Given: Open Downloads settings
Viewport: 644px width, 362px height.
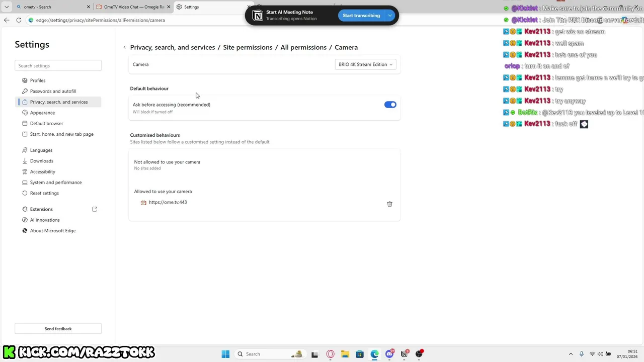Looking at the screenshot, I should (58, 161).
